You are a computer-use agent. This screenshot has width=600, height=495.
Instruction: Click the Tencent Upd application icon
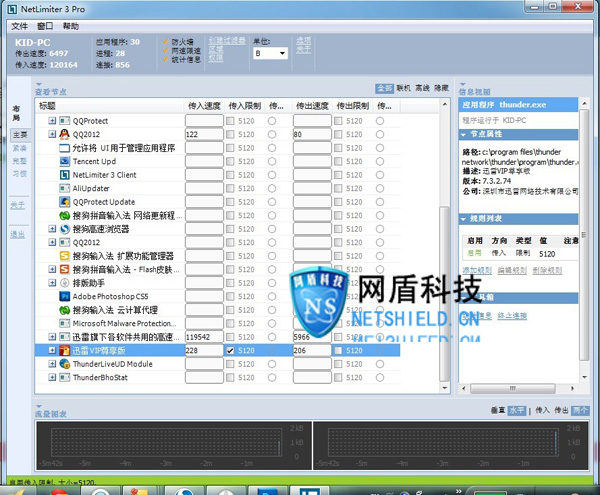pos(65,161)
